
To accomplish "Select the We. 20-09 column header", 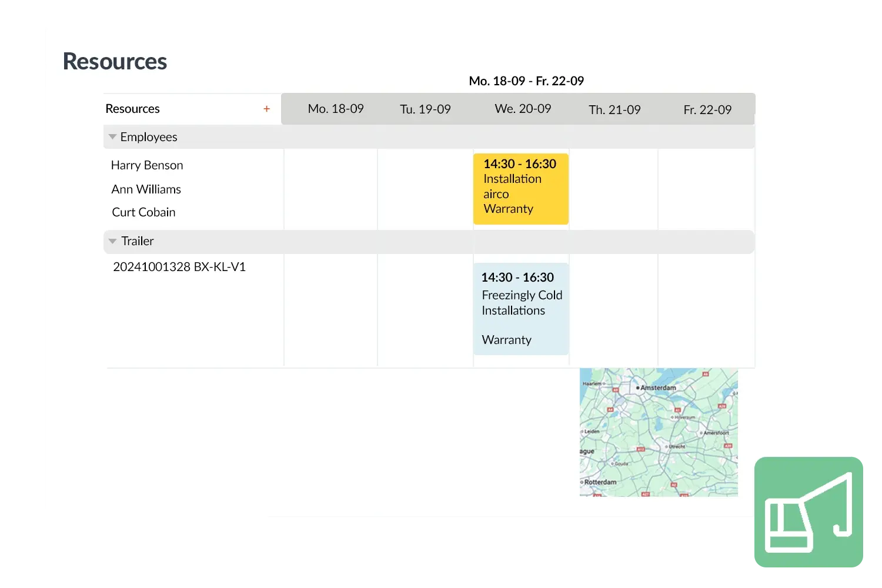I will [523, 109].
